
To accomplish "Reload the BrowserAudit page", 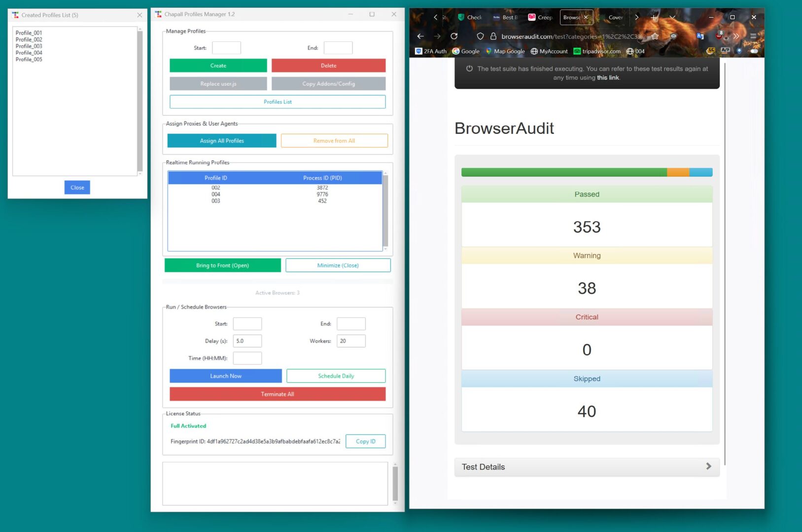I will click(x=454, y=36).
